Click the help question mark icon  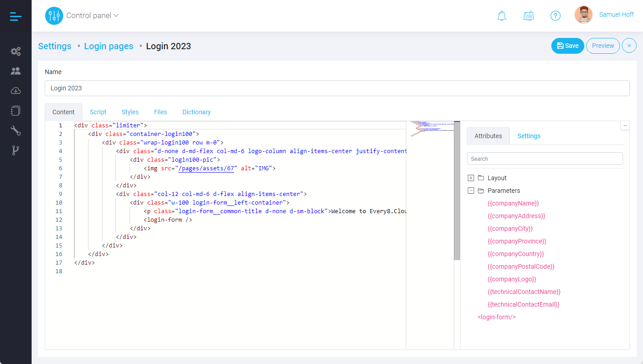tap(555, 16)
